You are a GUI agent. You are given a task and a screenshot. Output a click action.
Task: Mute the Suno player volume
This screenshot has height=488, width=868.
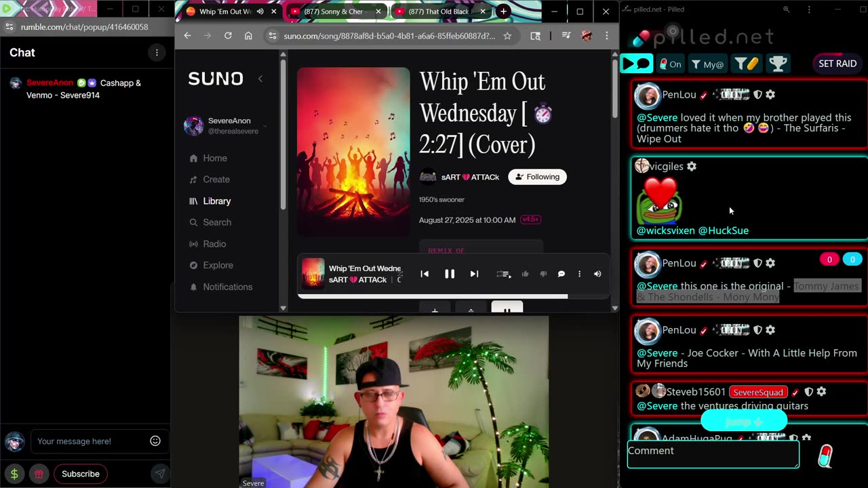(597, 274)
